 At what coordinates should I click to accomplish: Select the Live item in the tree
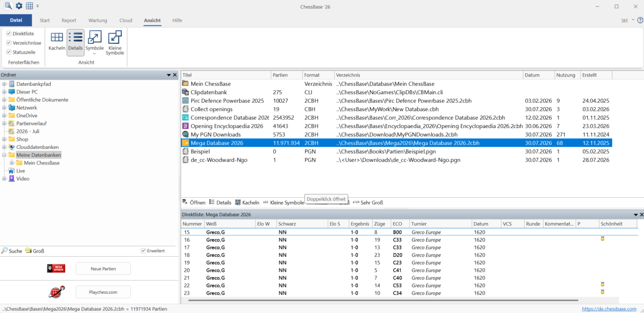point(21,171)
